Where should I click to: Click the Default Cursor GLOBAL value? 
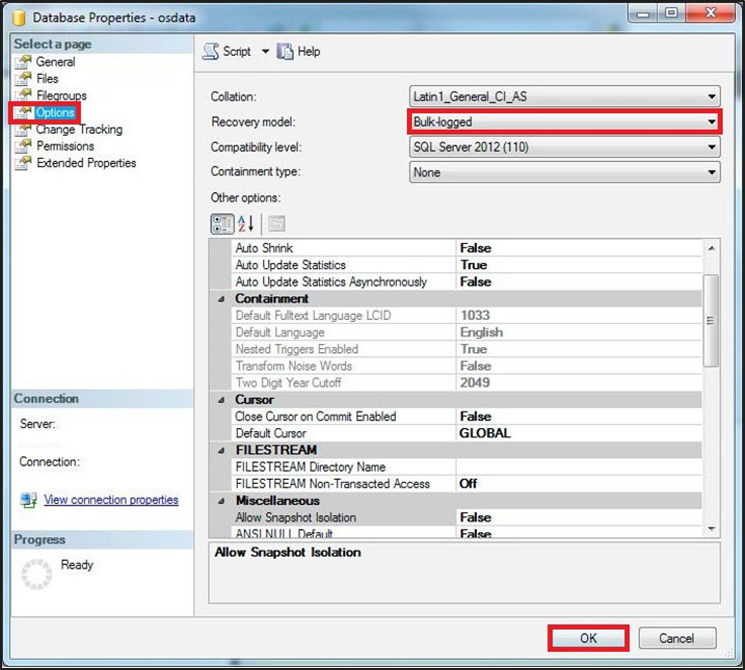(485, 433)
